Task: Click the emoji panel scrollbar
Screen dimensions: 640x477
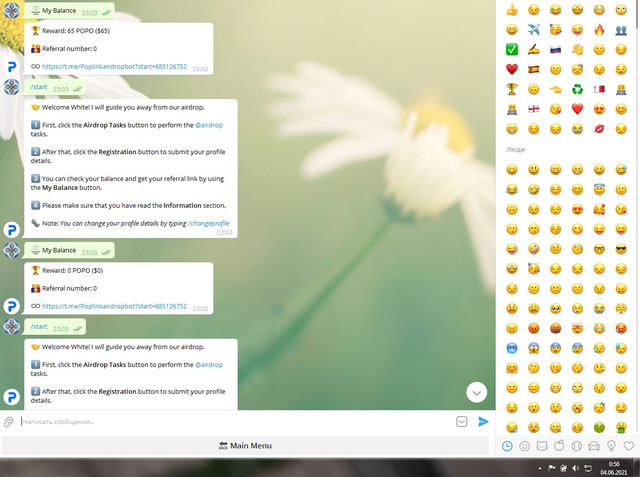Action: pyautogui.click(x=637, y=14)
